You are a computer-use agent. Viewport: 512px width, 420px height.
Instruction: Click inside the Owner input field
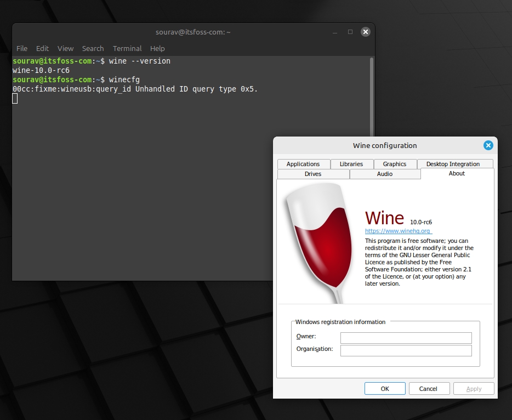click(x=406, y=338)
